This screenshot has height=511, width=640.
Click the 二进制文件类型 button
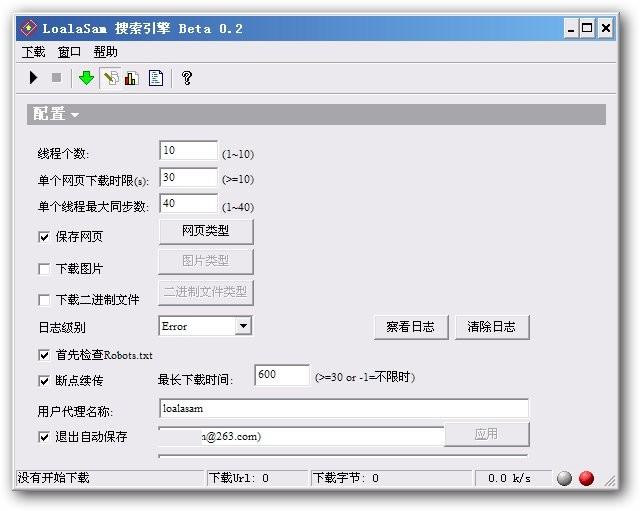(206, 292)
